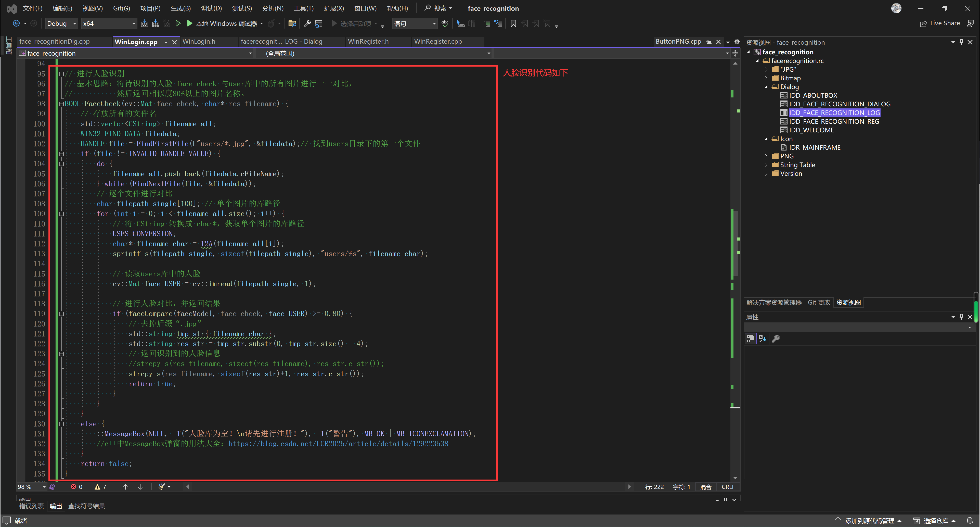Toggle the pin on the WinLogin.cpp tab
The image size is (980, 527).
tap(165, 42)
